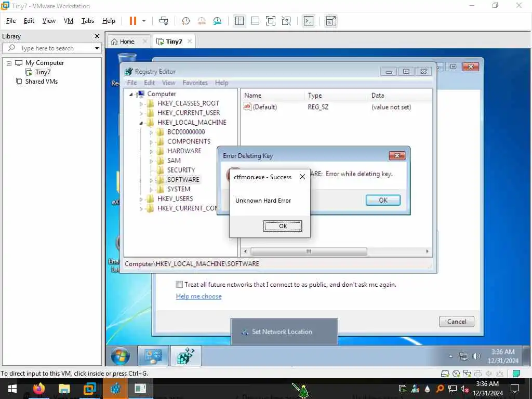The height and width of the screenshot is (399, 532).
Task: Expand HKEY_CLASSES_ROOT in the registry tree
Action: pyautogui.click(x=141, y=104)
